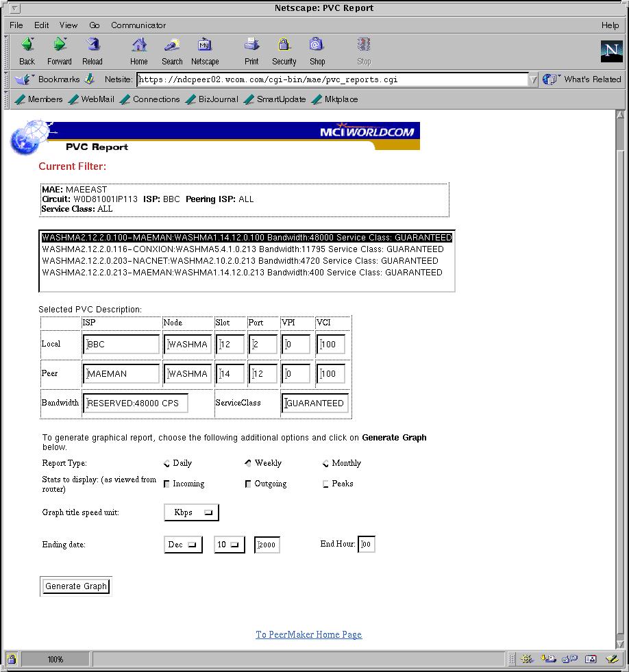Open Navigator component bar icon
This screenshot has height=672, width=629.
tap(526, 659)
